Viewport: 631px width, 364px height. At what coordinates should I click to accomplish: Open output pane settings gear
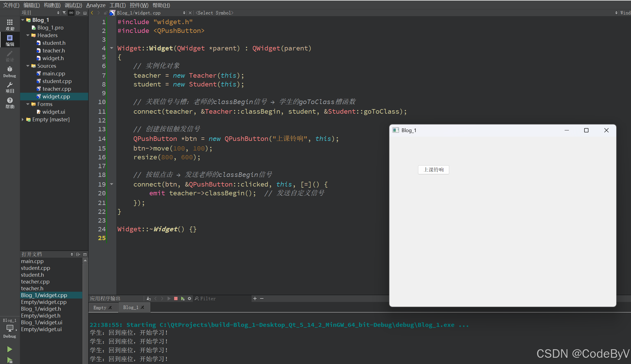click(x=189, y=299)
